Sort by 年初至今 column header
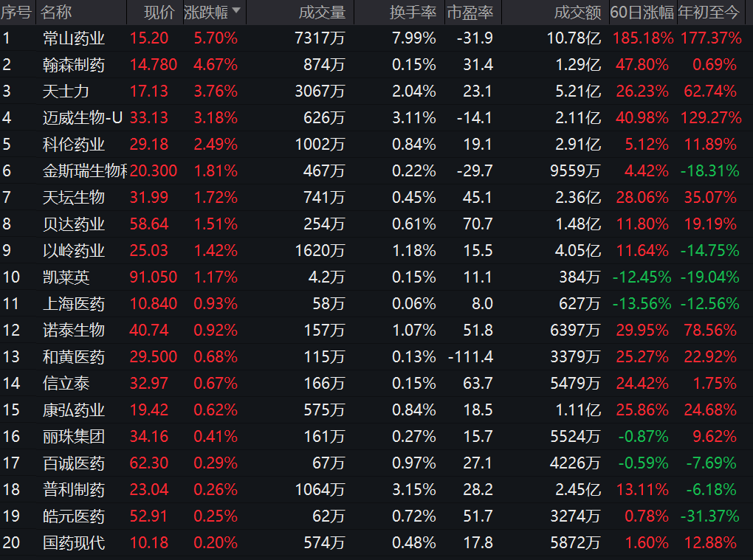Image resolution: width=753 pixels, height=560 pixels. (709, 12)
